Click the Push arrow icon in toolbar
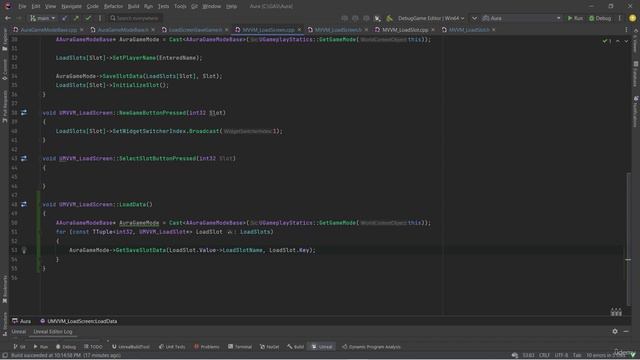Image resolution: width=640 pixels, height=360 pixels. point(76,18)
